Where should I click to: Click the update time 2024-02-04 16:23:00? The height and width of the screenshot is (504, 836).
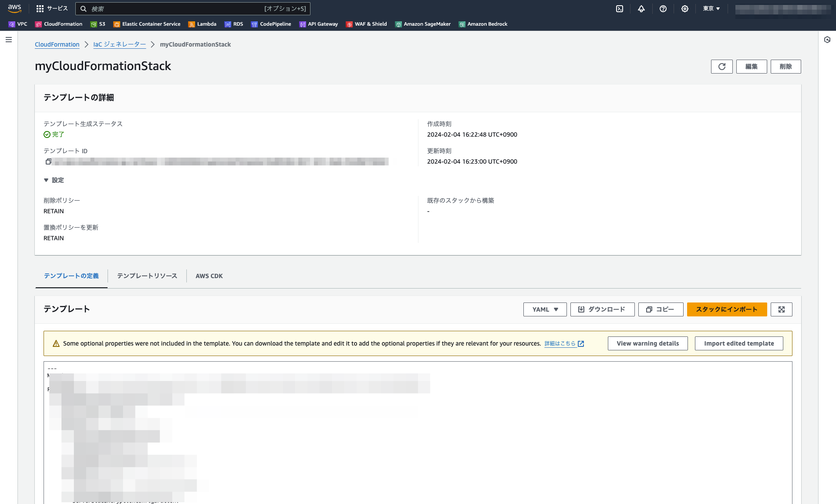(x=472, y=161)
